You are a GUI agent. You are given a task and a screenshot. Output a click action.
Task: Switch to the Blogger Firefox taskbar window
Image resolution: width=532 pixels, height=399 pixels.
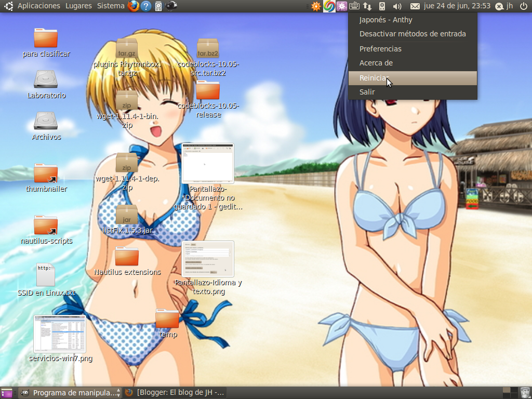point(175,393)
